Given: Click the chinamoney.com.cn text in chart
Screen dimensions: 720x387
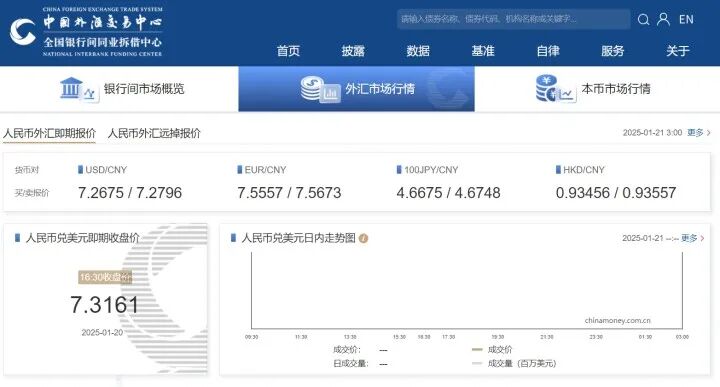Looking at the screenshot, I should (618, 320).
